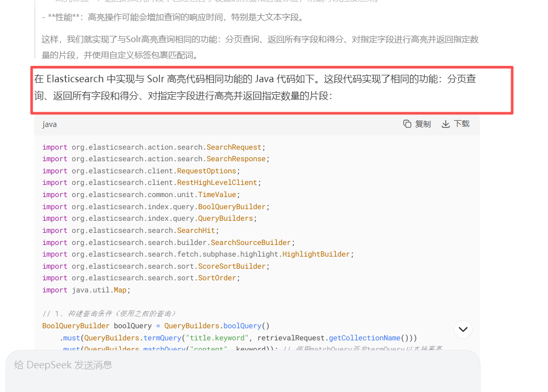Click the 复制 label in the code block header
This screenshot has width=548, height=392.
click(x=423, y=124)
